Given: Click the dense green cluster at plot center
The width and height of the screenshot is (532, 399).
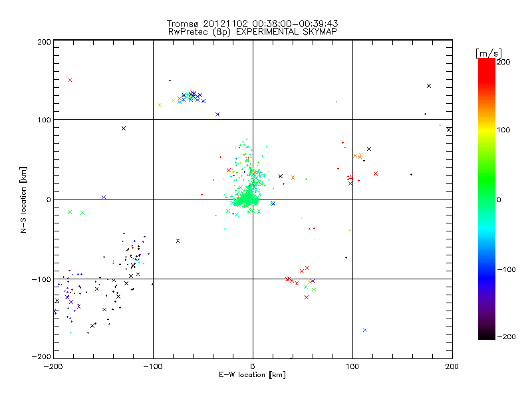Looking at the screenshot, I should [x=247, y=198].
